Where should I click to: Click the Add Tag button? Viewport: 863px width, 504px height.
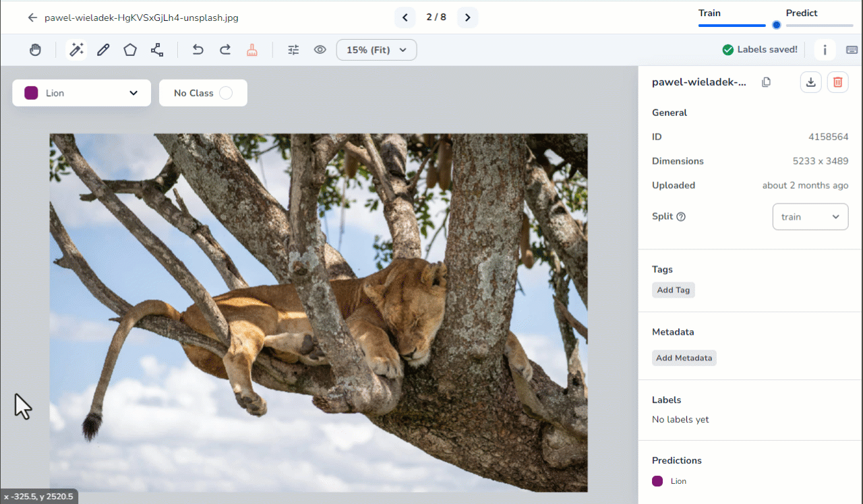[674, 290]
